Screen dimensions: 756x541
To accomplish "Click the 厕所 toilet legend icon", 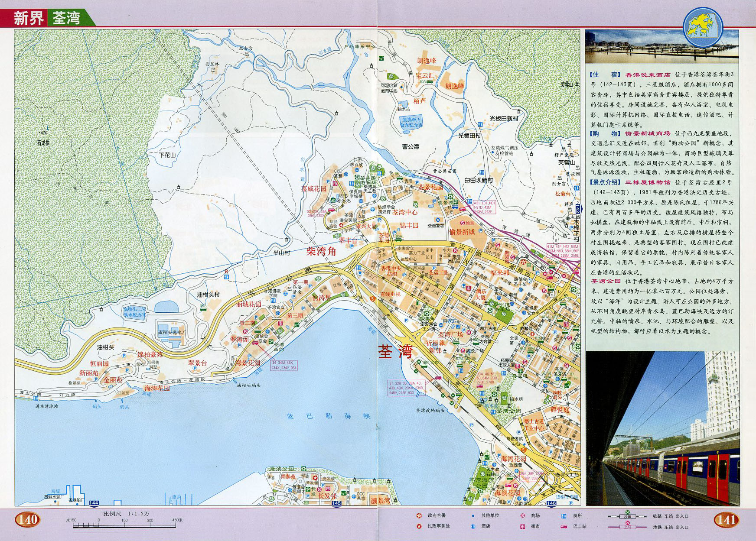I will pyautogui.click(x=564, y=515).
